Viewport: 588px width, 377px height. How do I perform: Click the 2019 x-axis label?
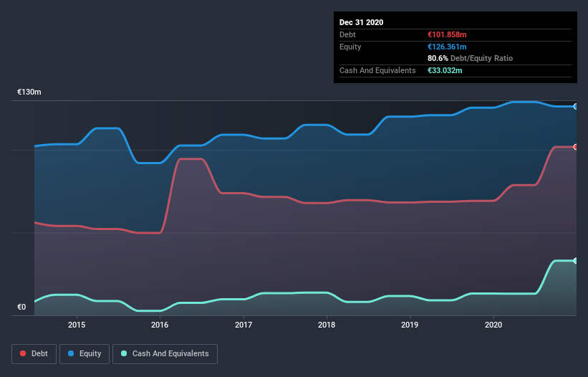pyautogui.click(x=410, y=325)
